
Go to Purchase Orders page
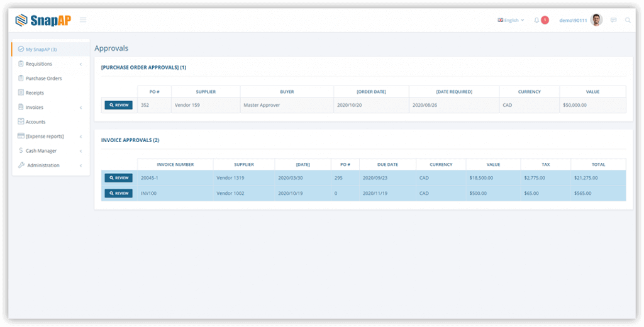(50, 78)
